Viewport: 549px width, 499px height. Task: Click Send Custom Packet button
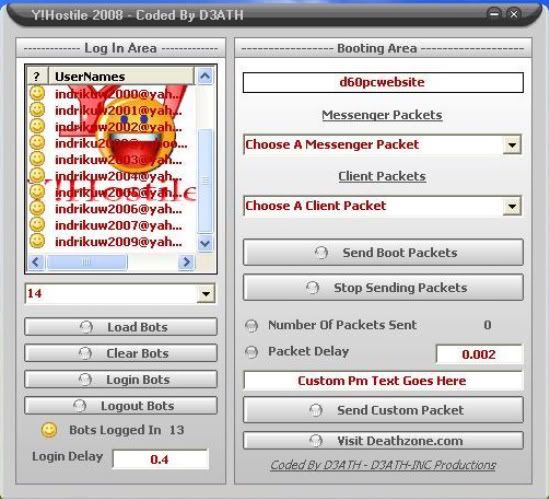coord(383,410)
